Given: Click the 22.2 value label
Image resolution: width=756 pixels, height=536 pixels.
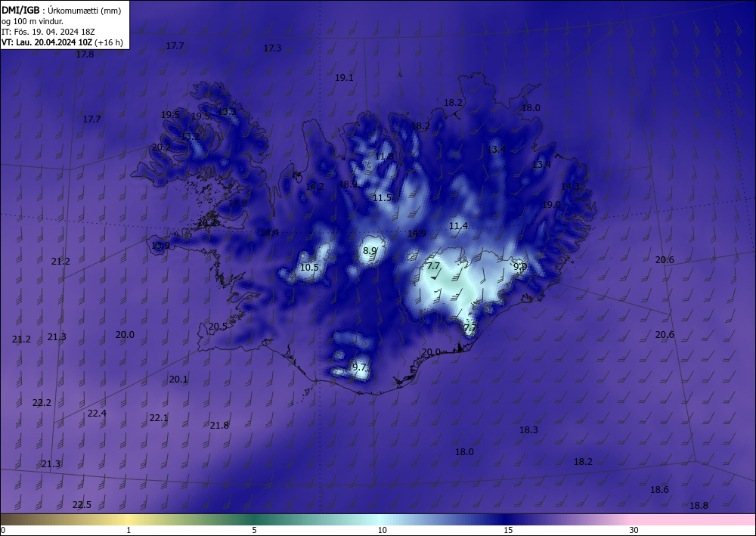Looking at the screenshot, I should point(42,402).
